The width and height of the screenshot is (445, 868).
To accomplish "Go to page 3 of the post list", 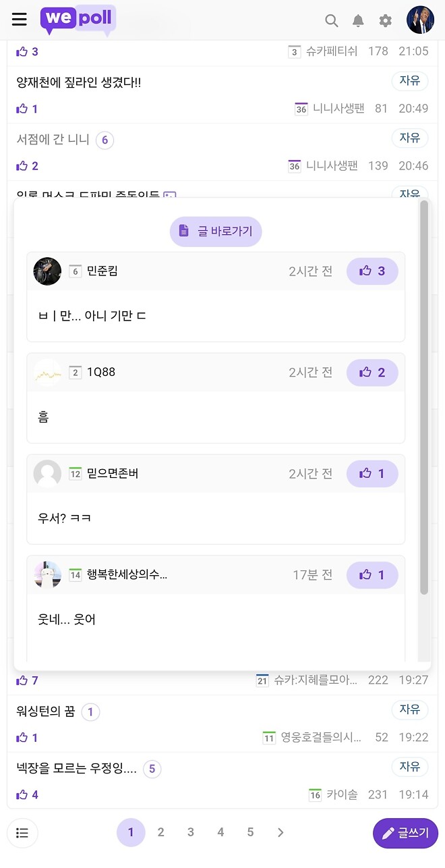I will coord(191,832).
